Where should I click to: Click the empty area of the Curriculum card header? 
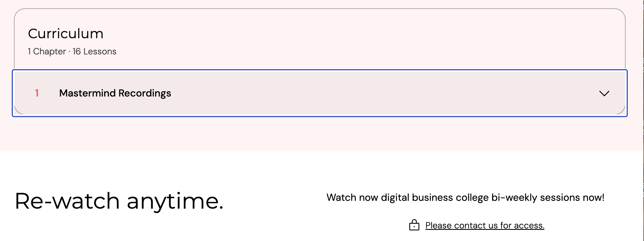tap(363, 39)
